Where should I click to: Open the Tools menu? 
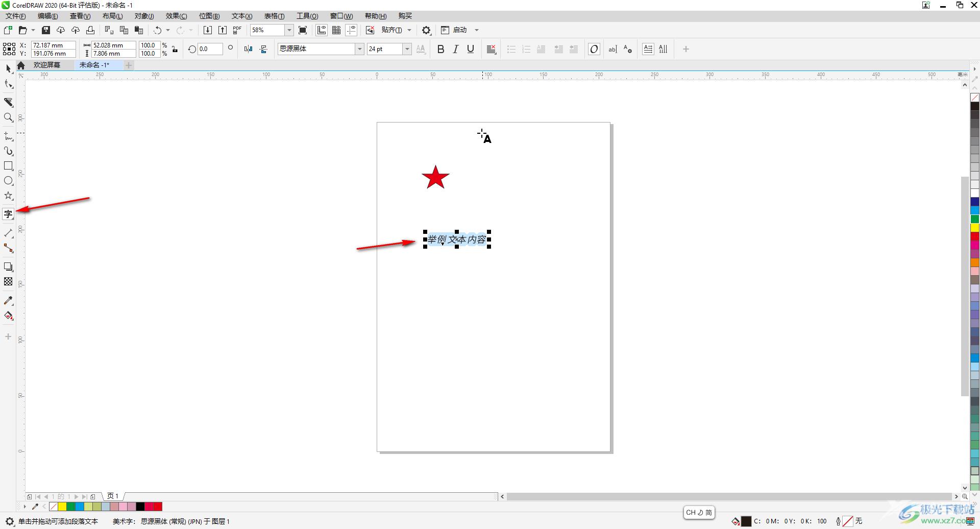click(307, 16)
